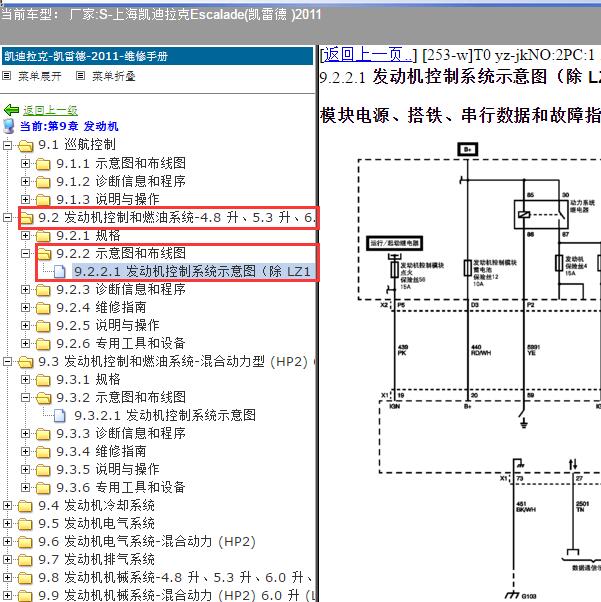This screenshot has height=602, width=601.
Task: Expand the 9.7 发动机排气系统 node
Action: [8, 560]
